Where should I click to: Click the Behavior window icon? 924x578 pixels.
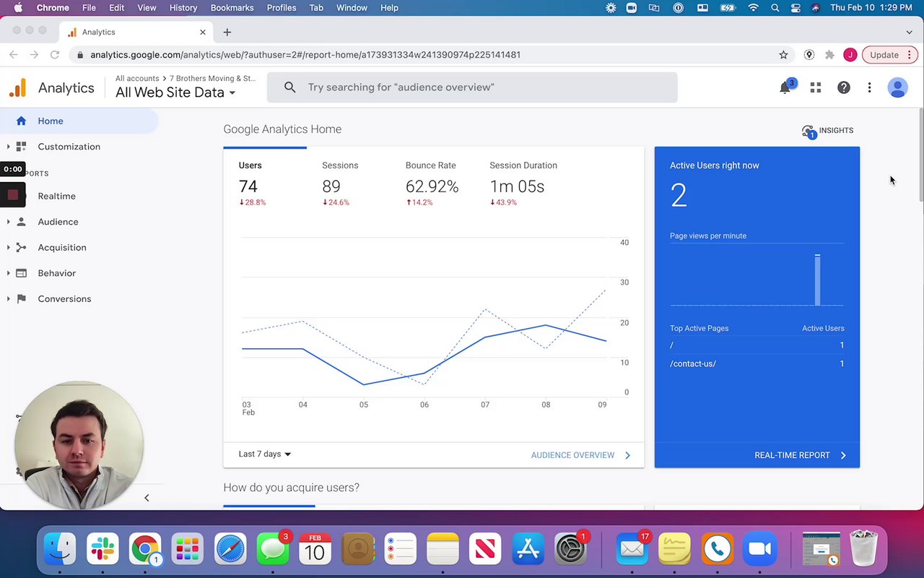tap(21, 273)
